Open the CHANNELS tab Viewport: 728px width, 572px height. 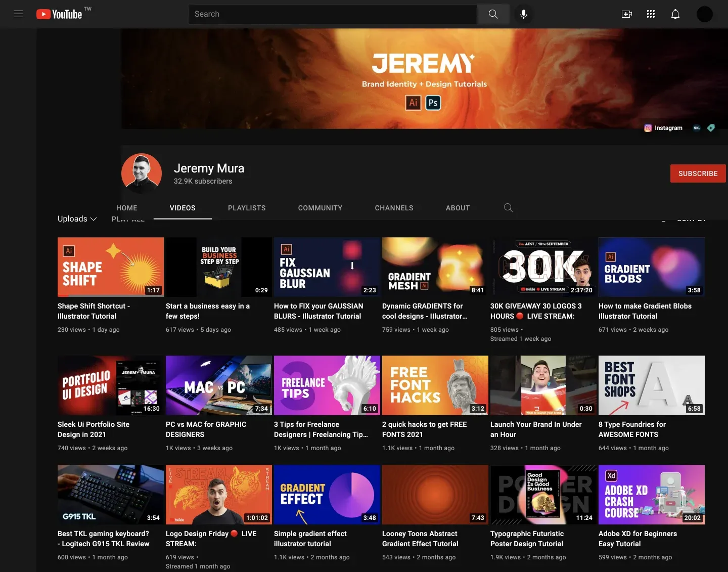tap(394, 208)
